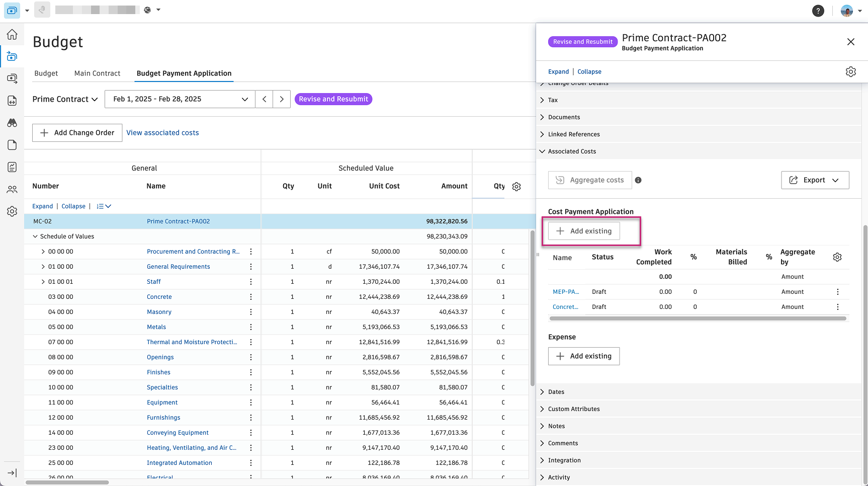Open the Settings gear in left sidebar
Image resolution: width=868 pixels, height=486 pixels.
12,211
